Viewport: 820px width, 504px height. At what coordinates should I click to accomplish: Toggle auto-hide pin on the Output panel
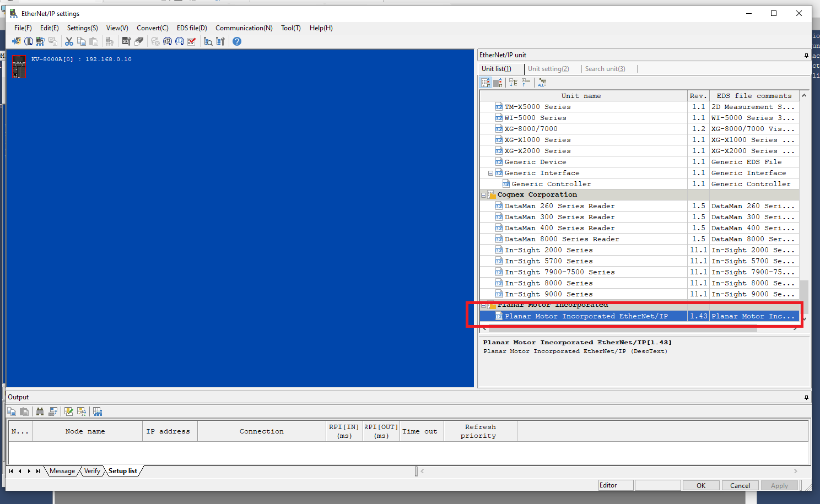(x=806, y=397)
